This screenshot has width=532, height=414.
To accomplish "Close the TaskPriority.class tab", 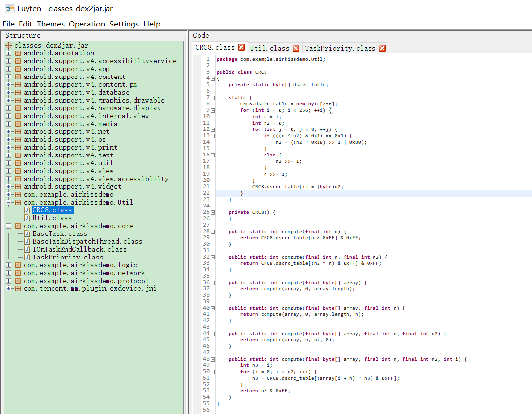I will pyautogui.click(x=382, y=48).
